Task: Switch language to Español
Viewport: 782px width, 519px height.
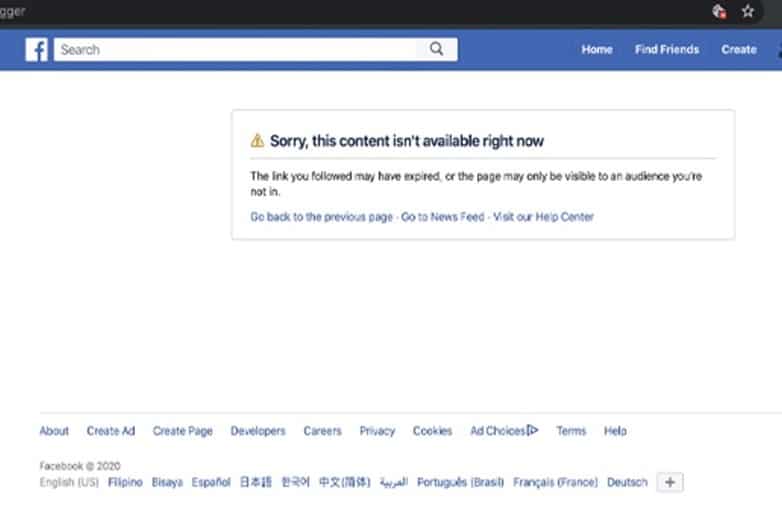Action: (x=211, y=482)
